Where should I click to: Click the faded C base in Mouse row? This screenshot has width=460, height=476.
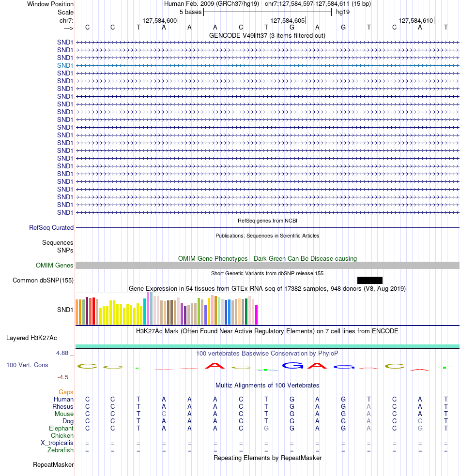[x=164, y=414]
